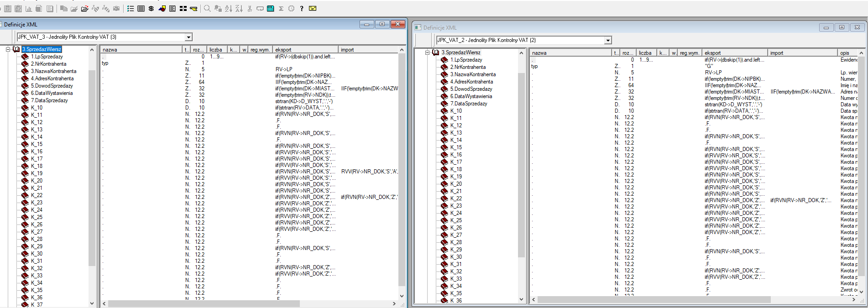Click the question mark help icon
Image resolution: width=868 pixels, height=308 pixels.
pyautogui.click(x=302, y=9)
